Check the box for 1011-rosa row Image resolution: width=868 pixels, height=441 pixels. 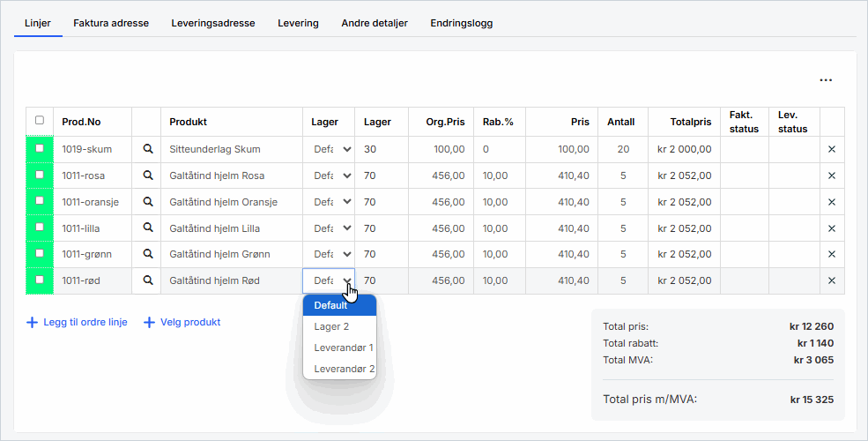click(39, 176)
